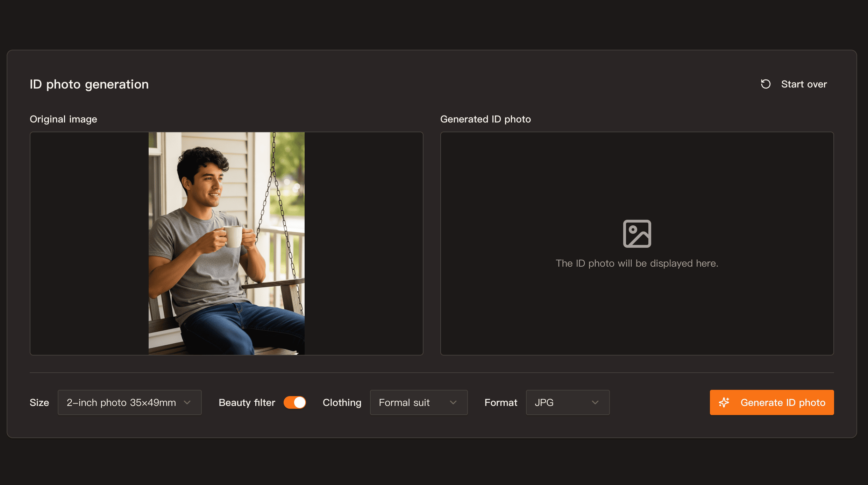Click the refresh arrow next to Start over
The height and width of the screenshot is (485, 868).
point(766,84)
